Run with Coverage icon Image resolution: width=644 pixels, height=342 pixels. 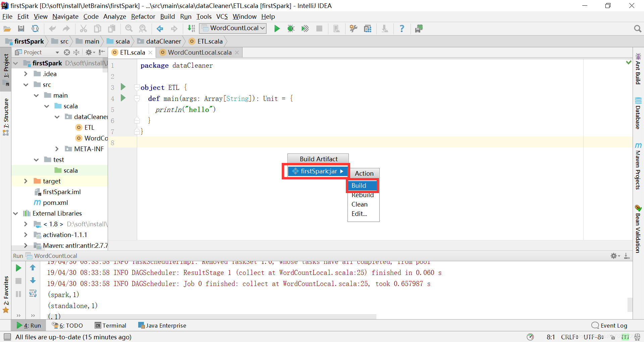[305, 29]
